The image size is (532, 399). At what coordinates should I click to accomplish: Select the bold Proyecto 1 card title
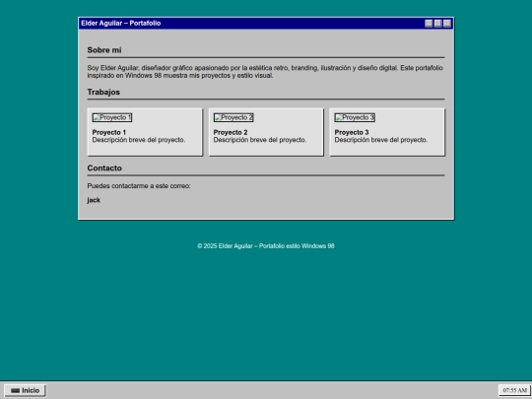tap(109, 132)
